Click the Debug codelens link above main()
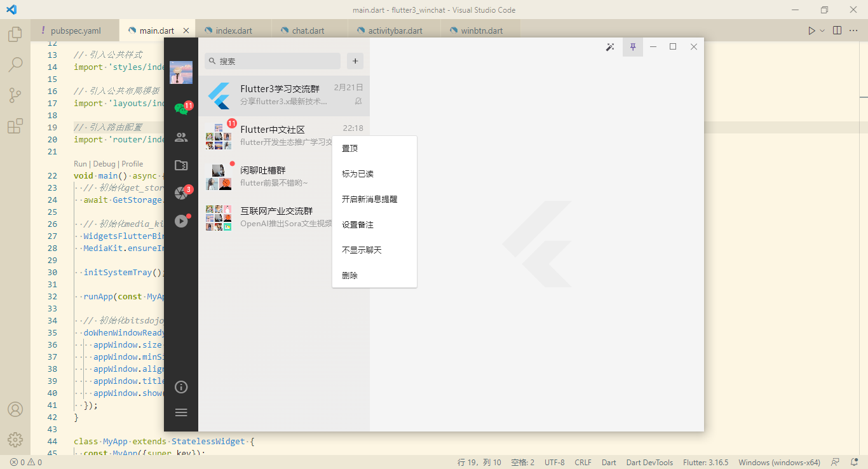This screenshot has height=469, width=868. click(x=104, y=163)
